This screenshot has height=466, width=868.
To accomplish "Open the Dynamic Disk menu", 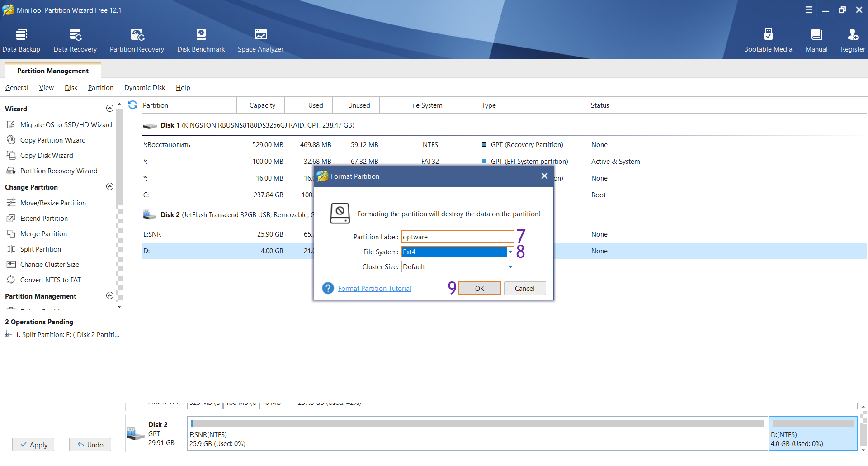I will pyautogui.click(x=145, y=88).
